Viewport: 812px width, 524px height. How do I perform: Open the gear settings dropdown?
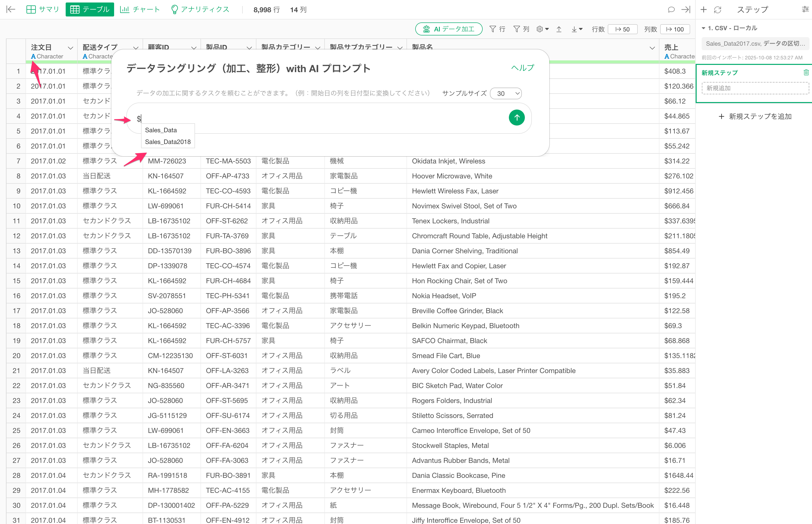pos(542,29)
